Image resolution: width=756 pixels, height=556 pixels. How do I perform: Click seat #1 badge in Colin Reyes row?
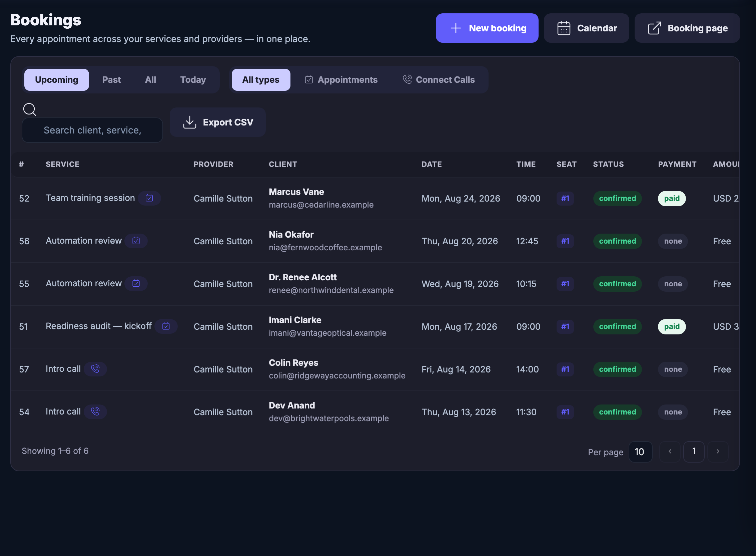[565, 369]
